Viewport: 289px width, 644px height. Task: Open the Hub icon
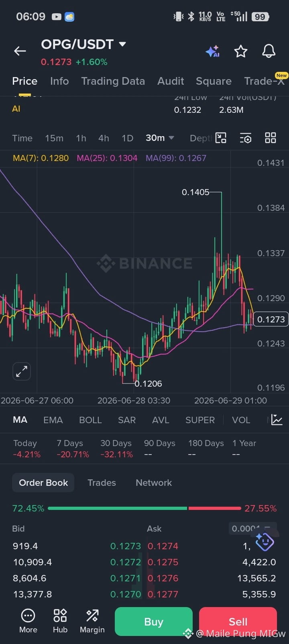pos(60,621)
